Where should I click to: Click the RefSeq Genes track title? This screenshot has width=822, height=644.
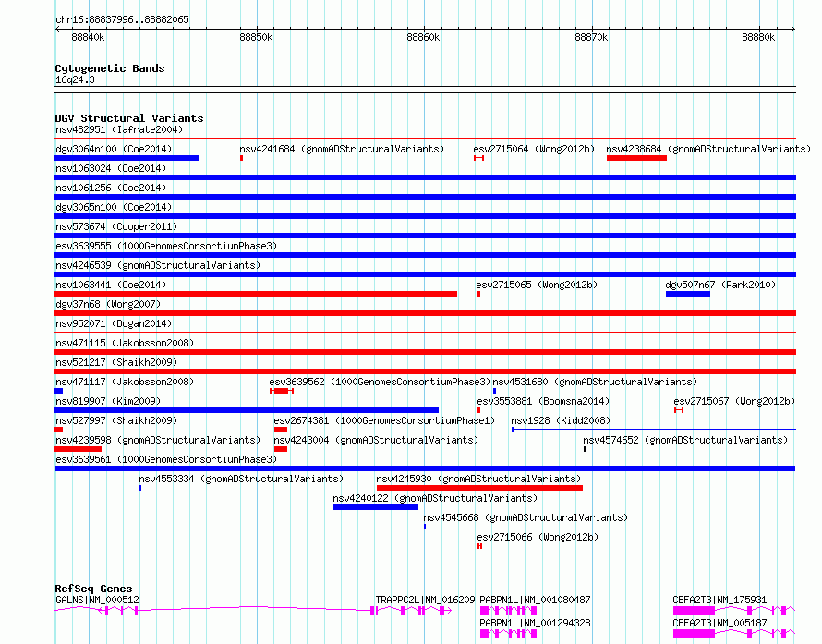(x=93, y=589)
